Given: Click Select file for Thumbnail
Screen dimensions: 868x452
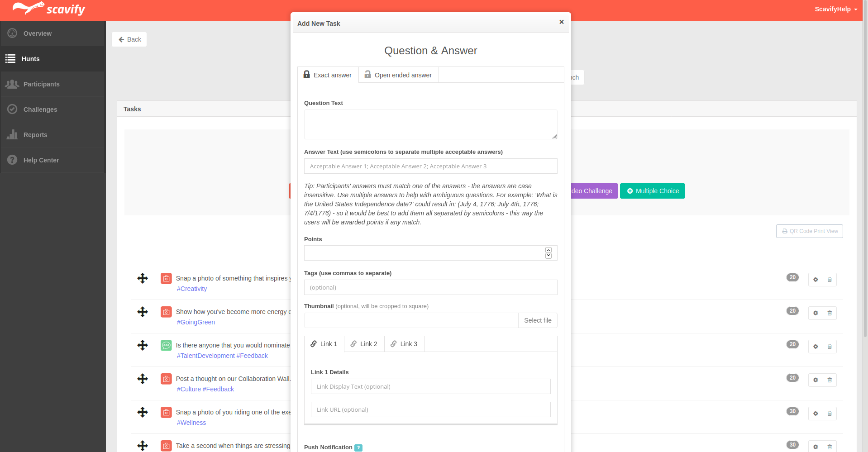Looking at the screenshot, I should pos(538,320).
